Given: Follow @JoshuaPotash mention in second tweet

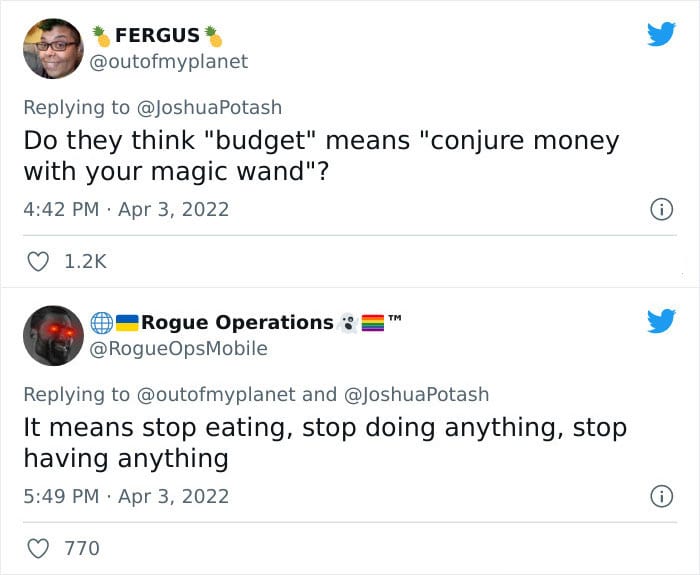Looking at the screenshot, I should [417, 395].
